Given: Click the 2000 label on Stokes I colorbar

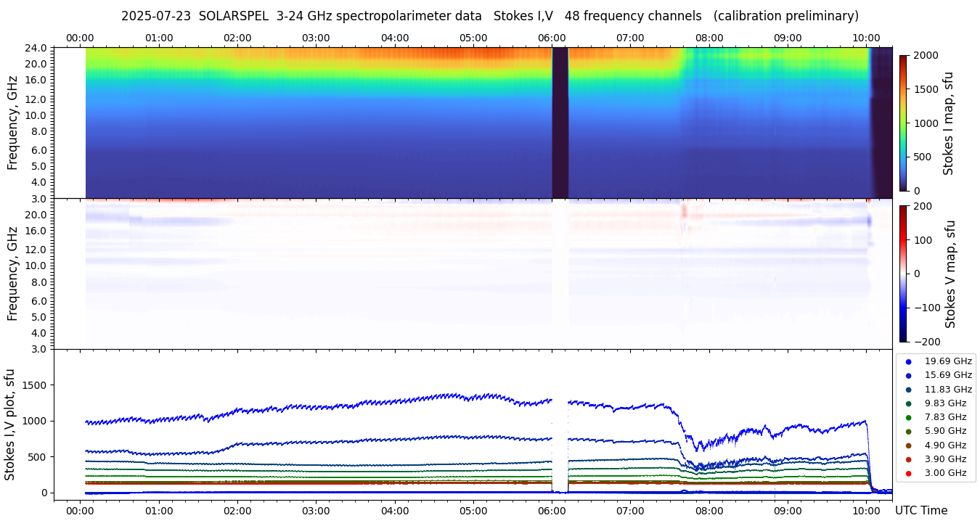Looking at the screenshot, I should click(x=926, y=55).
